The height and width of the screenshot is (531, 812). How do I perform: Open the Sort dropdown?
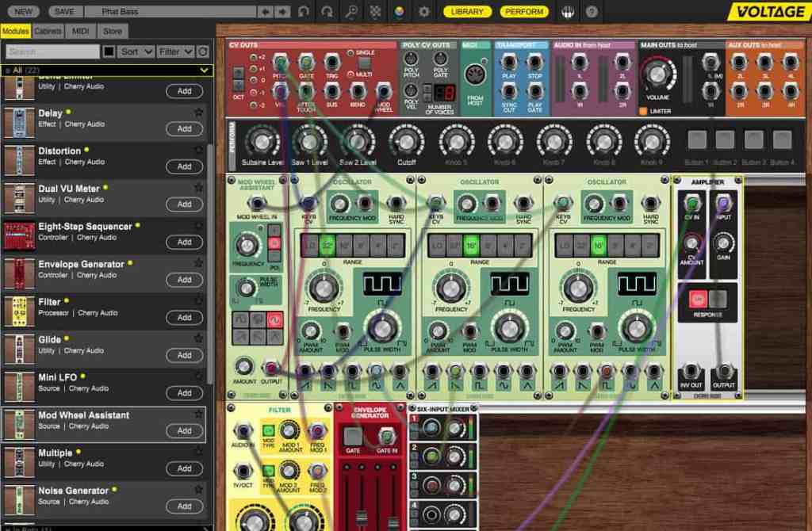tap(134, 52)
